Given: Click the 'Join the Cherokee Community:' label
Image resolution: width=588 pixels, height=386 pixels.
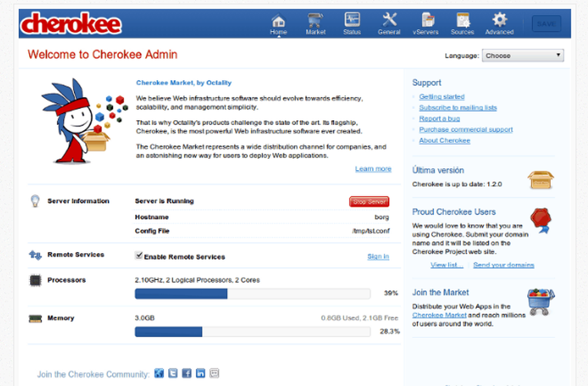Looking at the screenshot, I should (93, 374).
